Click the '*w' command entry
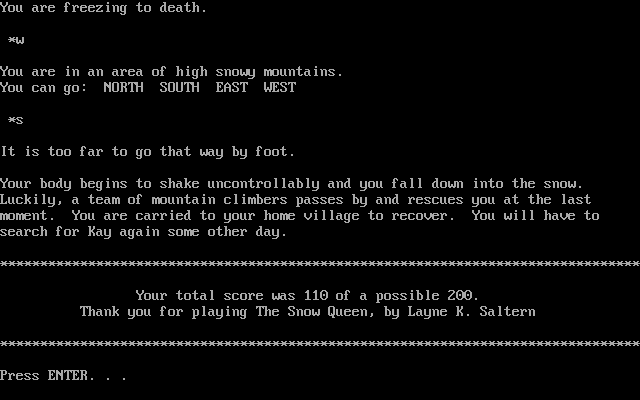Viewport: 640px width, 400px height. [x=16, y=40]
